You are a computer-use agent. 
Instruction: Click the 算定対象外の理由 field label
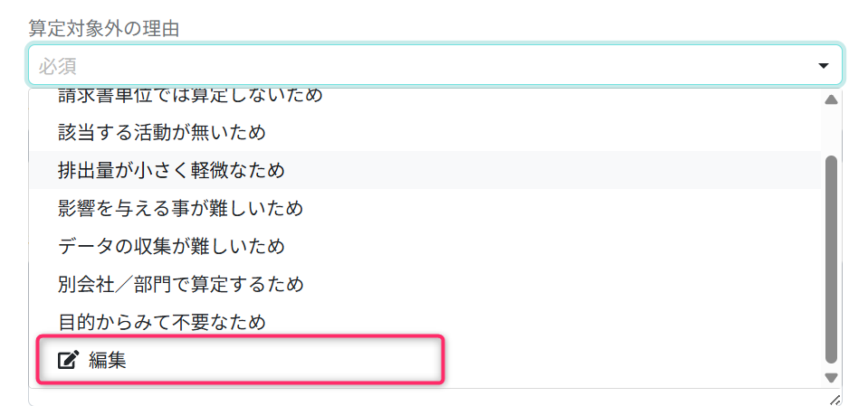(103, 28)
